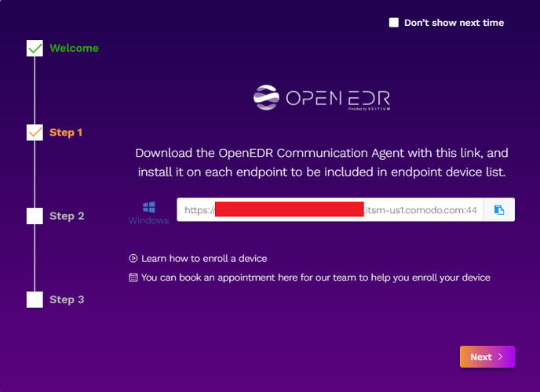Jump to the Step 2 label
This screenshot has height=392, width=540.
pyautogui.click(x=67, y=216)
